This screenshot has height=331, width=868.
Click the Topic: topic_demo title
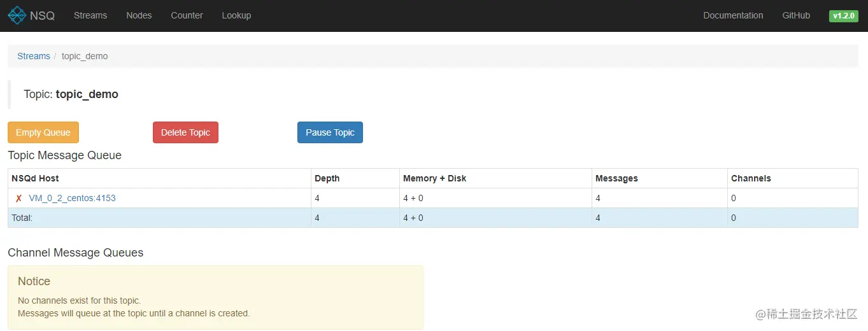click(x=71, y=94)
